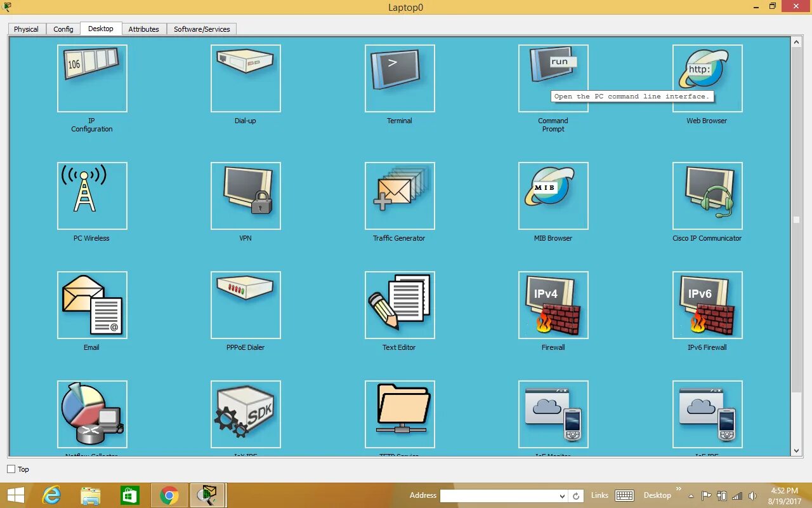812x508 pixels.
Task: Open the Links toolbar
Action: (599, 495)
